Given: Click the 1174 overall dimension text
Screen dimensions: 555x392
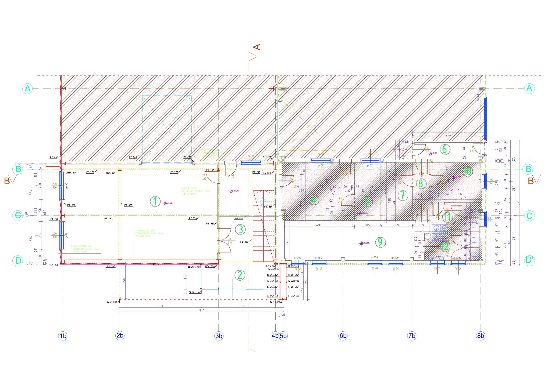Looking at the screenshot, I should pos(201,310).
